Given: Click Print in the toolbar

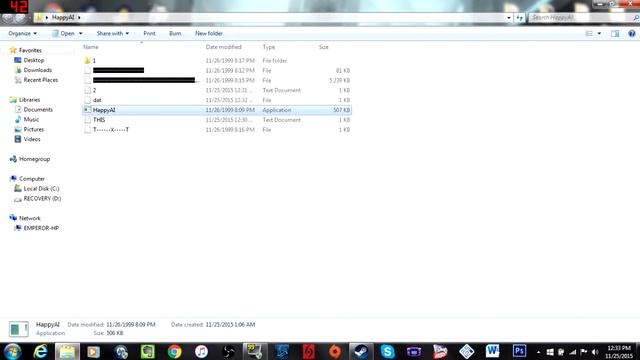Looking at the screenshot, I should tap(149, 33).
